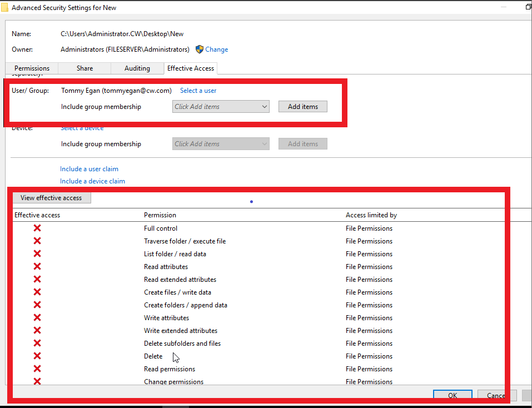
Task: Click the red X beside Delete permission
Action: (37, 356)
